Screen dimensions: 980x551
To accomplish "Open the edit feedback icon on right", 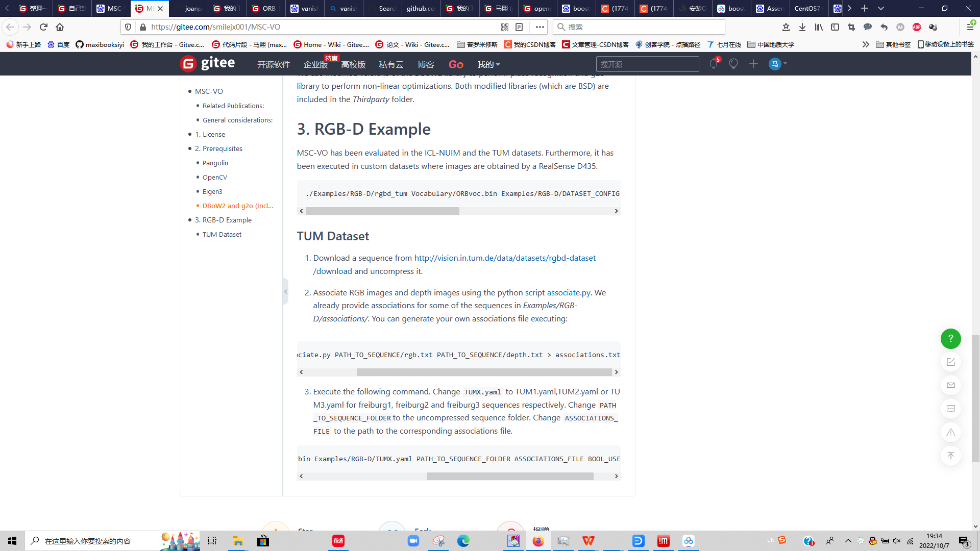I will (x=950, y=362).
